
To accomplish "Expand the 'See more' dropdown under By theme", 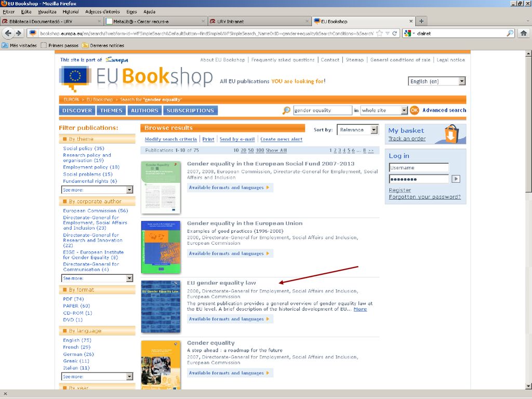I will pos(97,190).
